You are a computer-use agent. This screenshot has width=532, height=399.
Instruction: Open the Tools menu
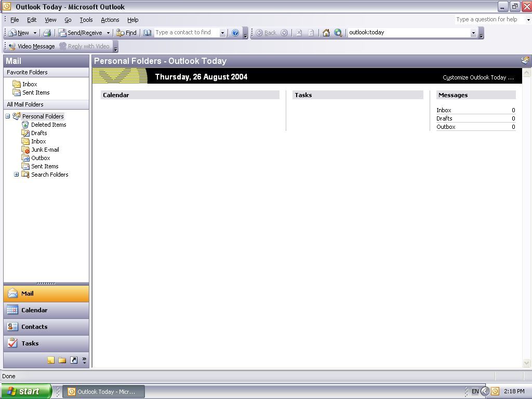[86, 20]
